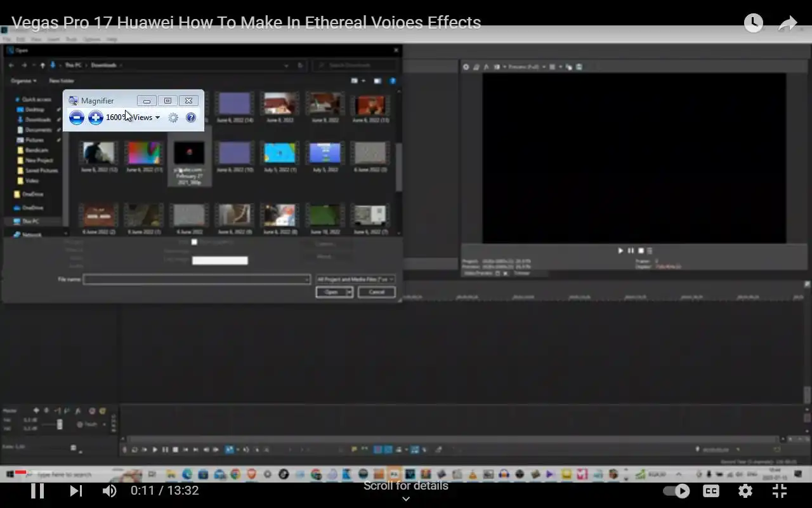
Task: Open YouTube player settings gear
Action: pos(745,491)
